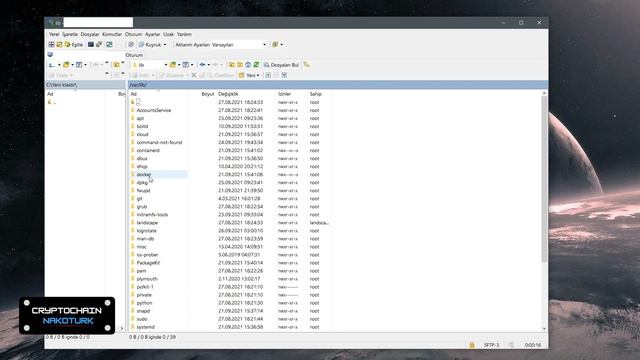Click Dosyaları Bul find files button
The height and width of the screenshot is (360, 640).
click(281, 65)
